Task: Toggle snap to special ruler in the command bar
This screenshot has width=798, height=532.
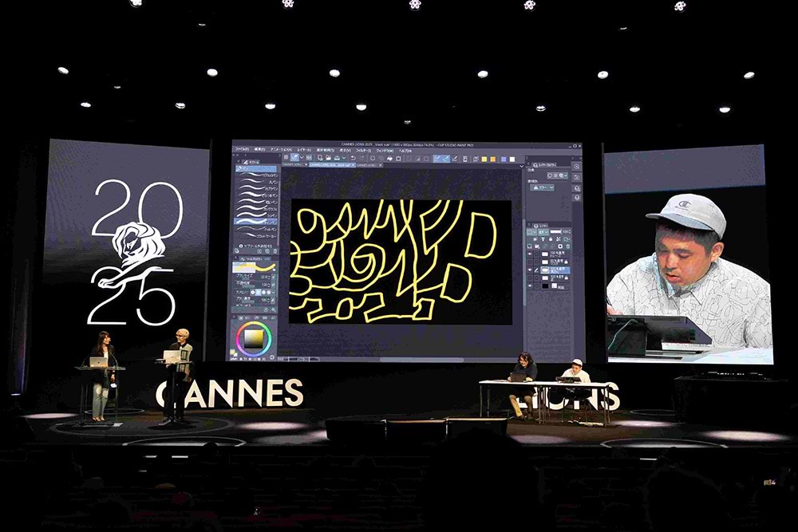Action: click(446, 159)
